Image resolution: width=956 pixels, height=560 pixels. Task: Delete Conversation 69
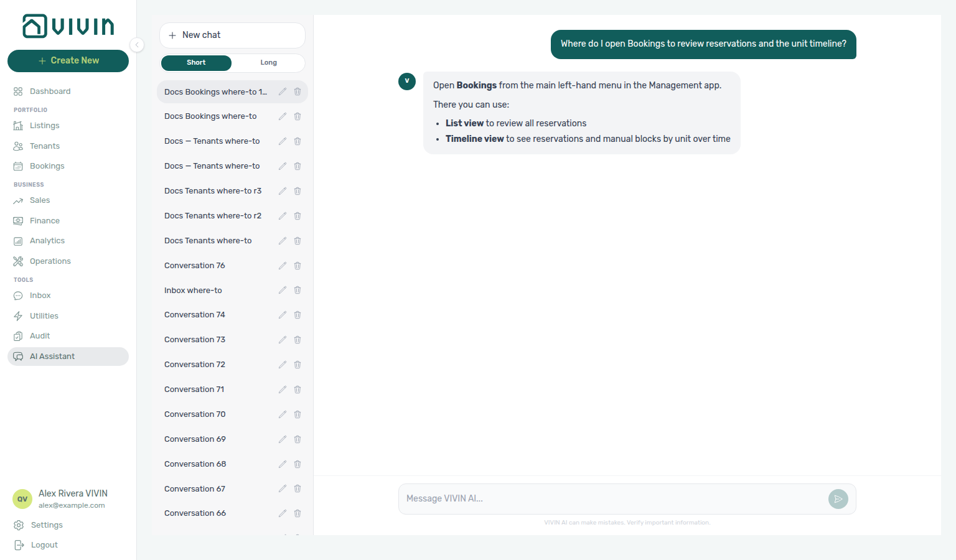coord(298,439)
